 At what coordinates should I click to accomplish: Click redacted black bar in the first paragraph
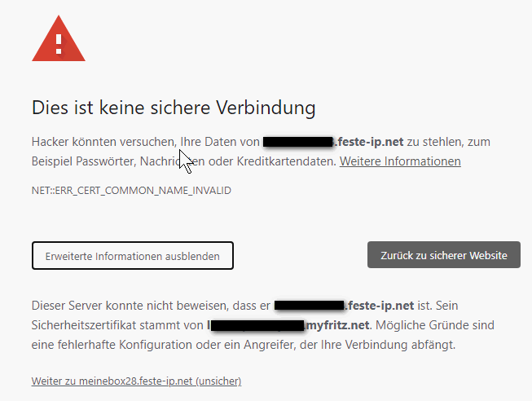(298, 142)
